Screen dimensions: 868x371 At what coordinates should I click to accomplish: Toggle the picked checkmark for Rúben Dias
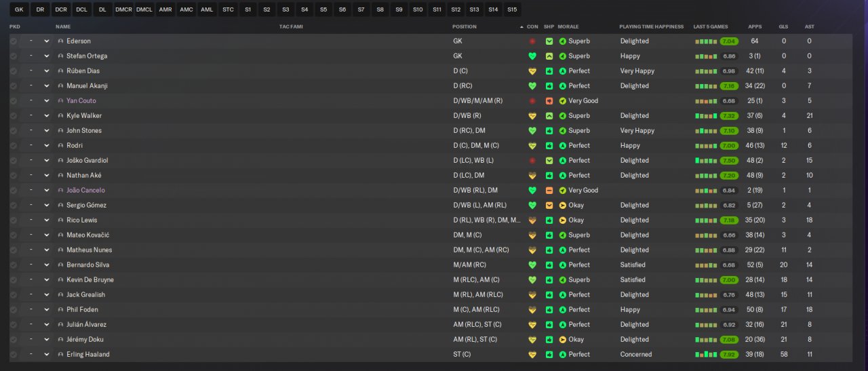pyautogui.click(x=14, y=71)
